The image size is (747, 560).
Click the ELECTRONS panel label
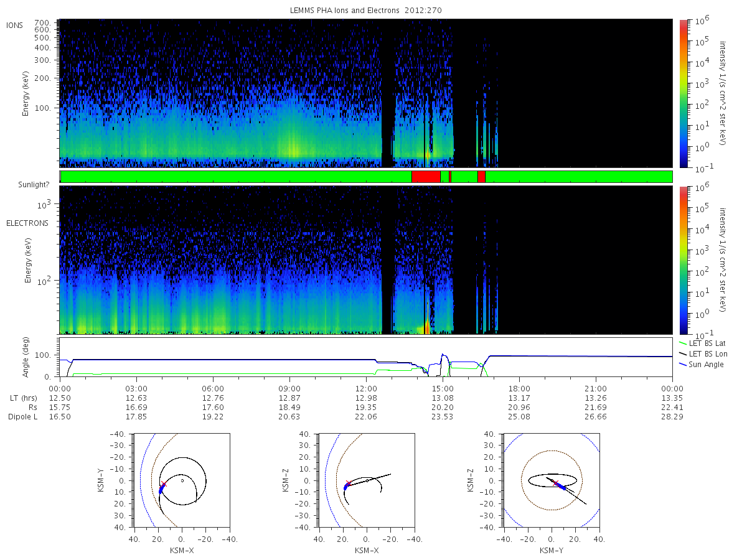pos(27,223)
